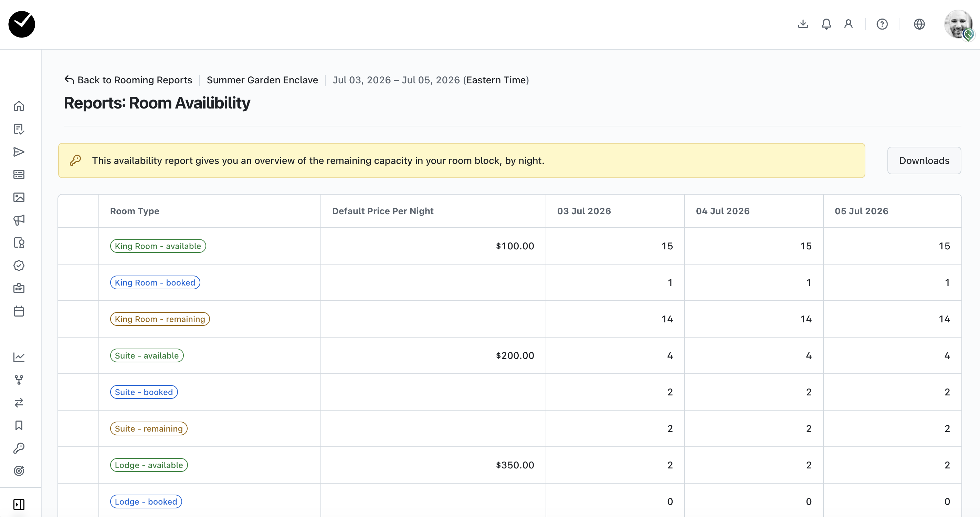
Task: Open the paper plane send icon
Action: pos(19,152)
